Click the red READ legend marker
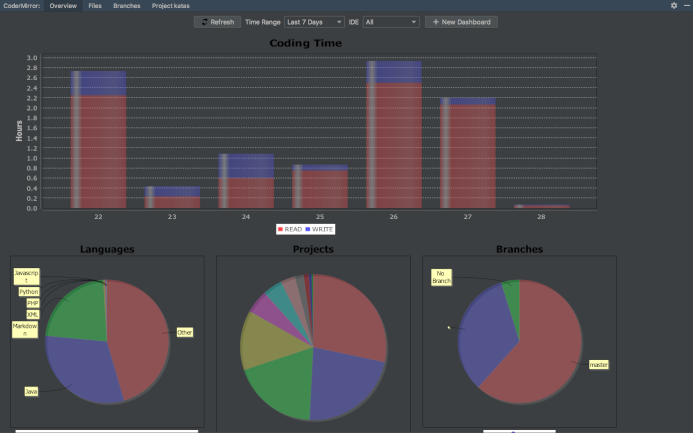The width and height of the screenshot is (693, 433). coord(280,229)
